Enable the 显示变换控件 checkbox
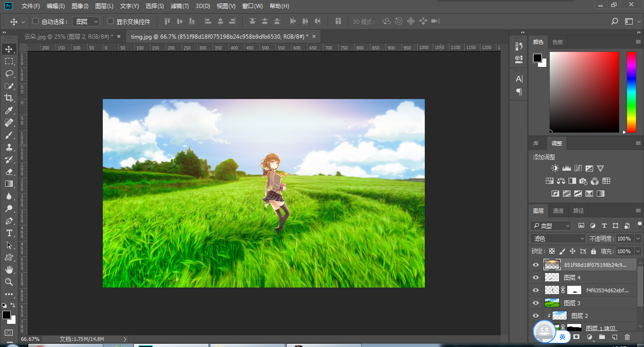The width and height of the screenshot is (644, 347). click(111, 21)
